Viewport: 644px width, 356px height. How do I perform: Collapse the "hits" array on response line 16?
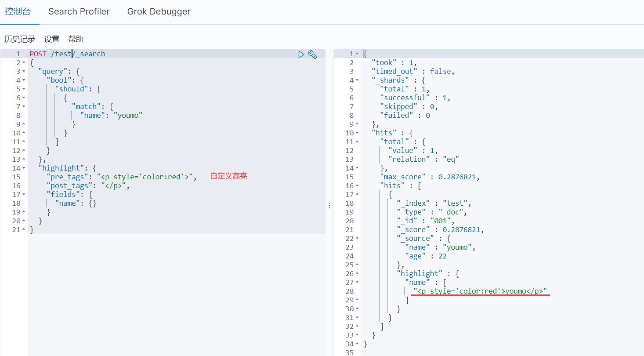[357, 186]
